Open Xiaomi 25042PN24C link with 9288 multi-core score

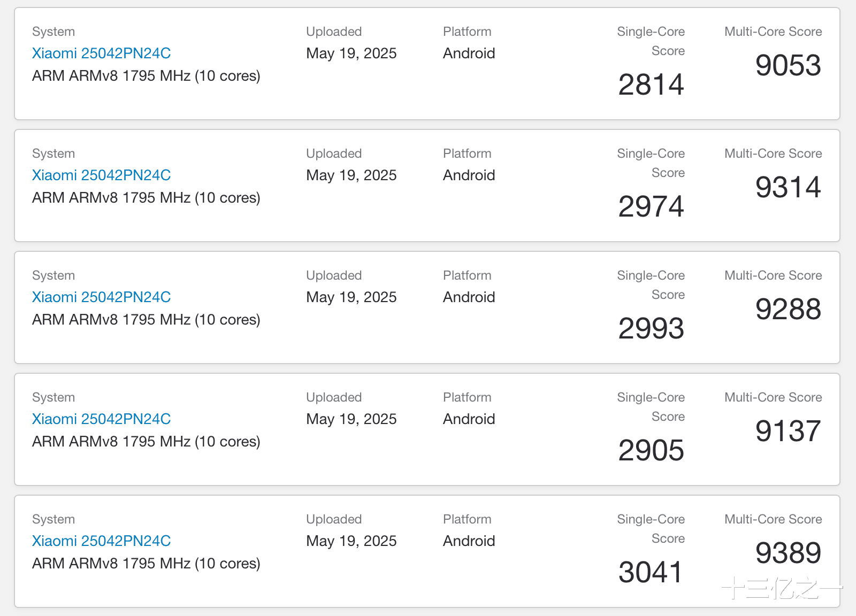(x=101, y=297)
